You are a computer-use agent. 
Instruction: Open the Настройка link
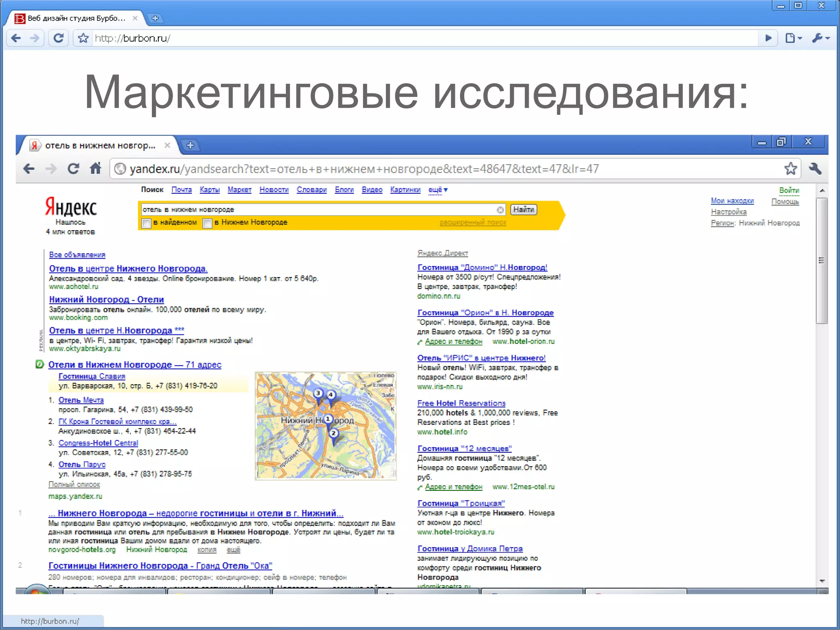coord(728,212)
